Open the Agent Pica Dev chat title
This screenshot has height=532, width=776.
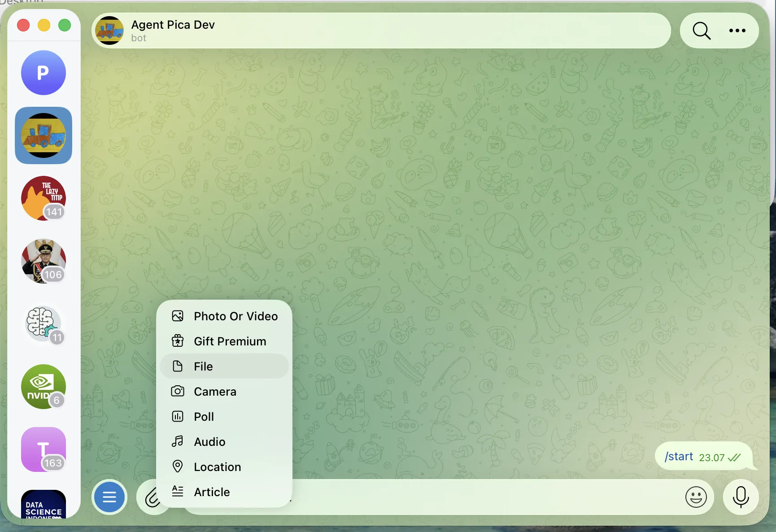(173, 25)
